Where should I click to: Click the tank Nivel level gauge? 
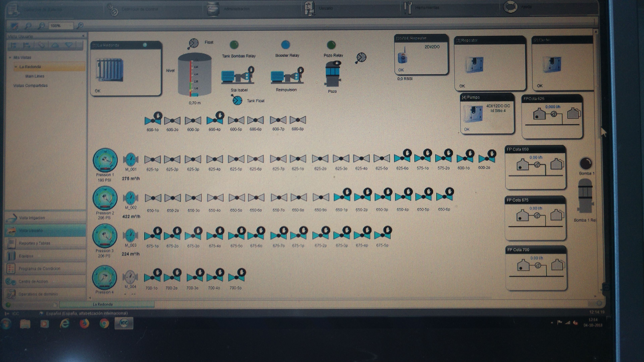tap(194, 76)
